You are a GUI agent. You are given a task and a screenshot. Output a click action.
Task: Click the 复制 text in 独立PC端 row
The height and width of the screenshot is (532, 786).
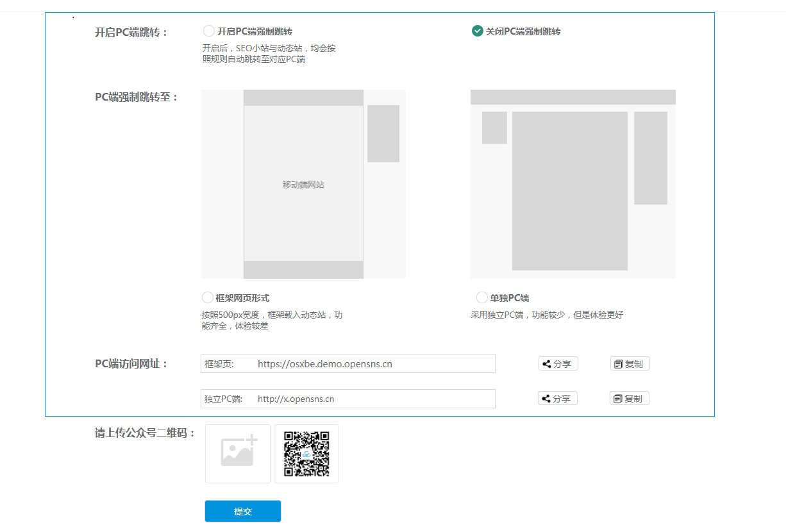(x=633, y=399)
